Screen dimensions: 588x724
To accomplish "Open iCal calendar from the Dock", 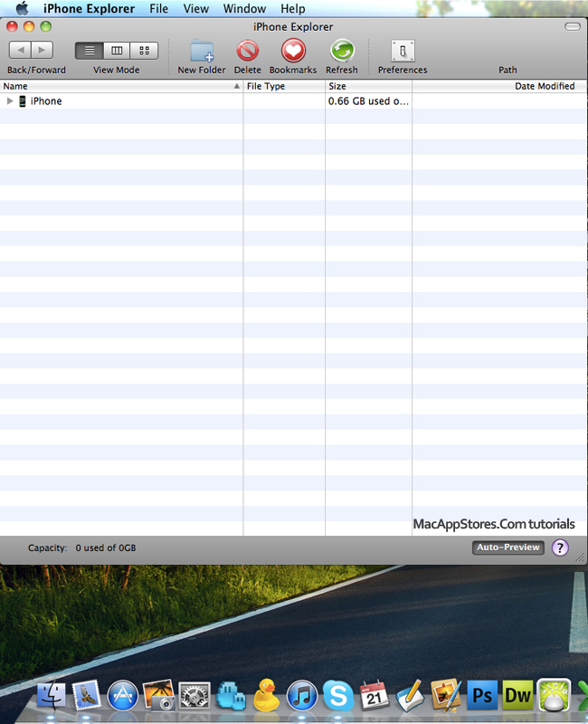I will (x=374, y=695).
